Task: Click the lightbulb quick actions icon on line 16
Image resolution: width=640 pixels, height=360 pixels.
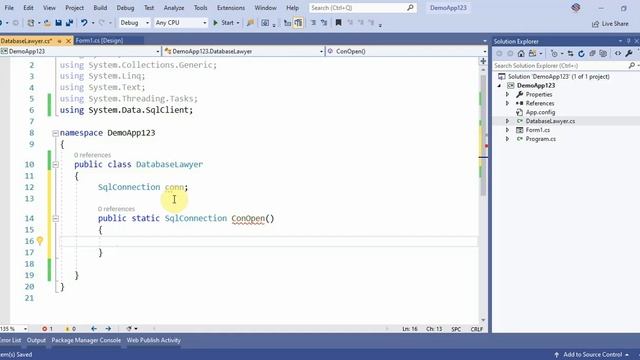Action: pos(40,241)
